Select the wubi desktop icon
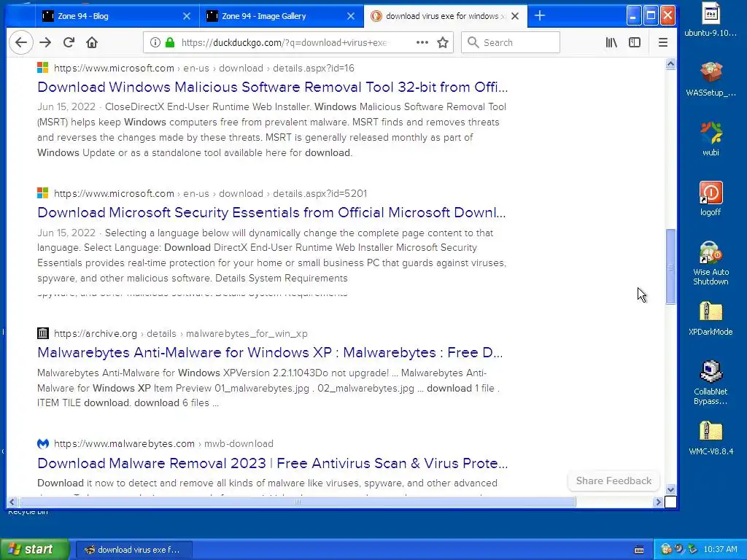The width and height of the screenshot is (747, 560). pyautogui.click(x=711, y=139)
